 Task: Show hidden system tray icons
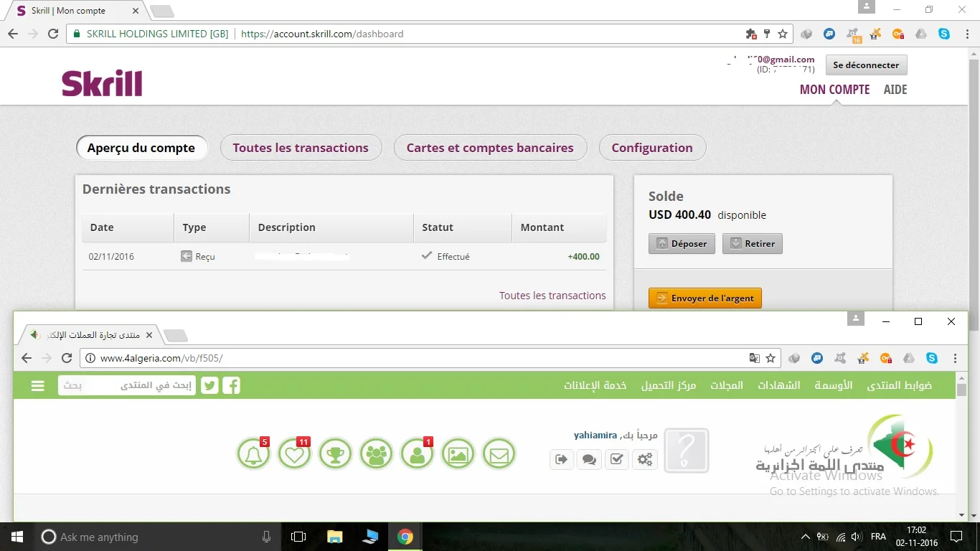805,537
